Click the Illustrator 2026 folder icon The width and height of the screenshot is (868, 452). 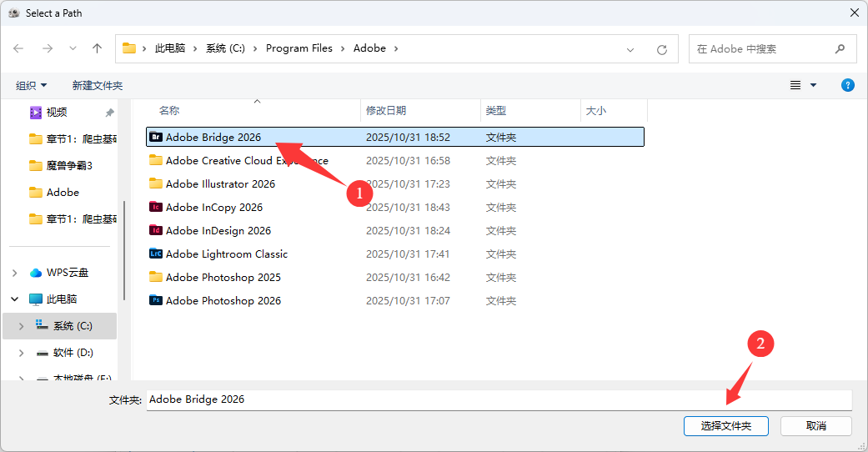pyautogui.click(x=156, y=183)
